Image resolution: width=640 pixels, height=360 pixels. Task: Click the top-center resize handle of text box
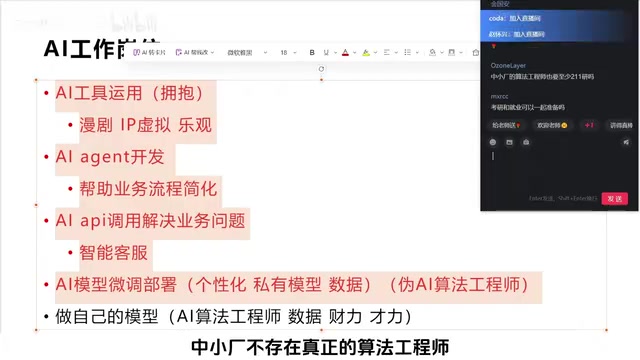point(321,80)
